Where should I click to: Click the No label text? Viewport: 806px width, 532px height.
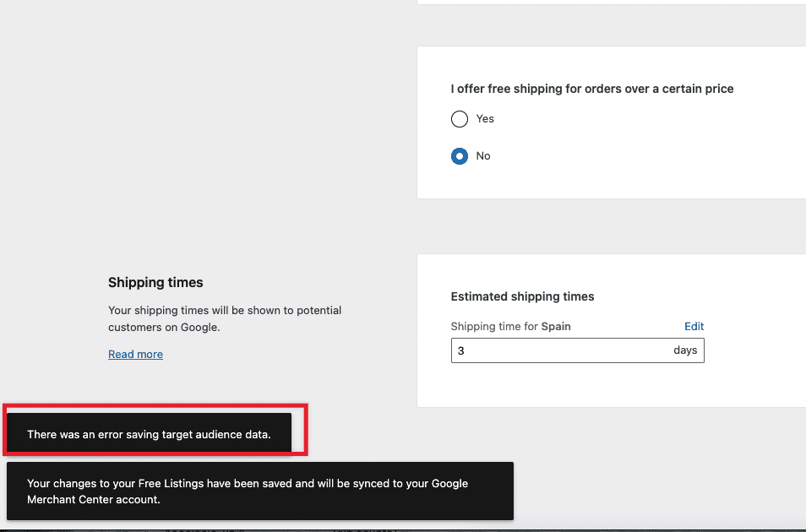(x=482, y=156)
